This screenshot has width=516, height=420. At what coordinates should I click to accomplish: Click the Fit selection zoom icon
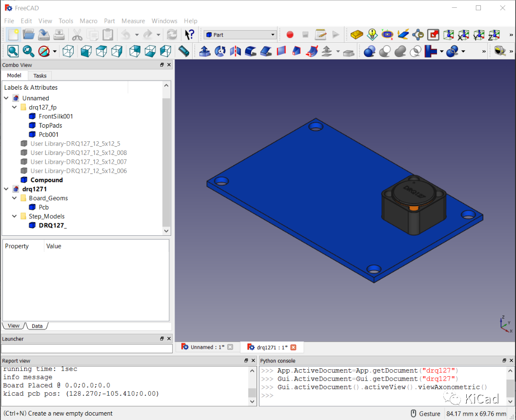point(28,51)
